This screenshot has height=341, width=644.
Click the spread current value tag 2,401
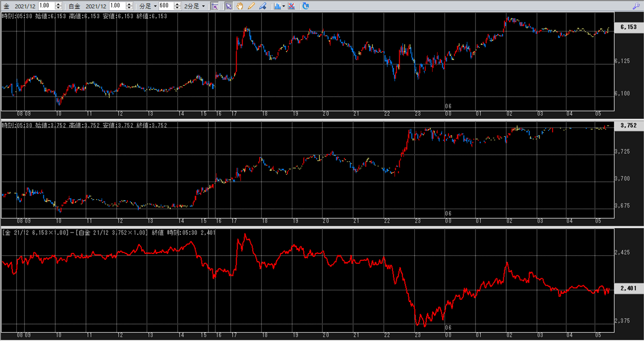click(629, 288)
